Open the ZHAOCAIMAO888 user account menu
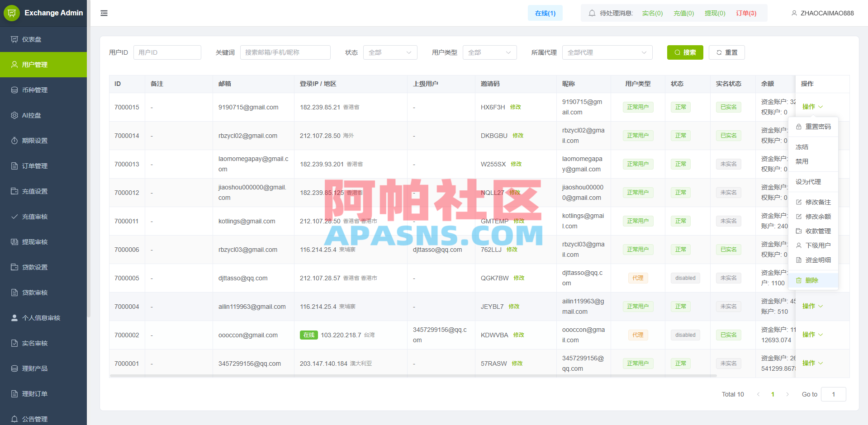The image size is (868, 425). click(823, 13)
